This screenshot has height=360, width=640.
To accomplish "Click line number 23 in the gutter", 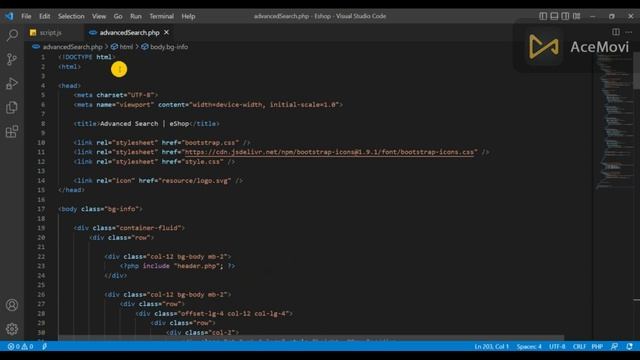I will pyautogui.click(x=41, y=266).
